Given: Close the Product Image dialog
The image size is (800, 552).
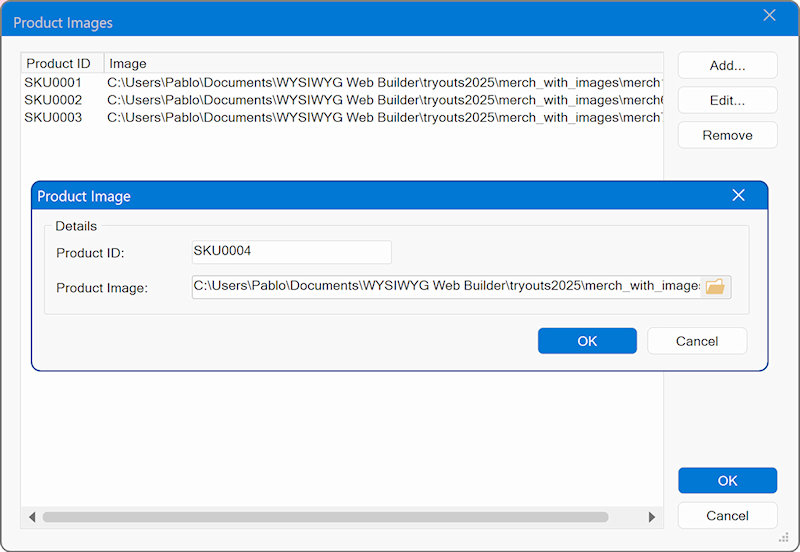Looking at the screenshot, I should (x=738, y=195).
